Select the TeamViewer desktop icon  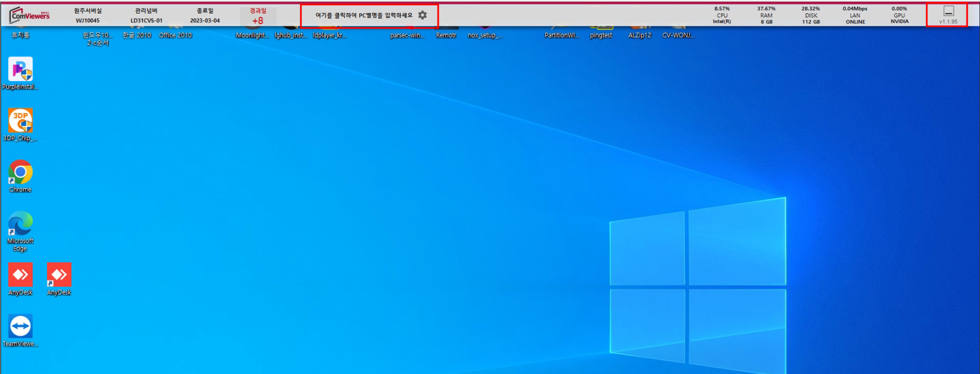[20, 327]
